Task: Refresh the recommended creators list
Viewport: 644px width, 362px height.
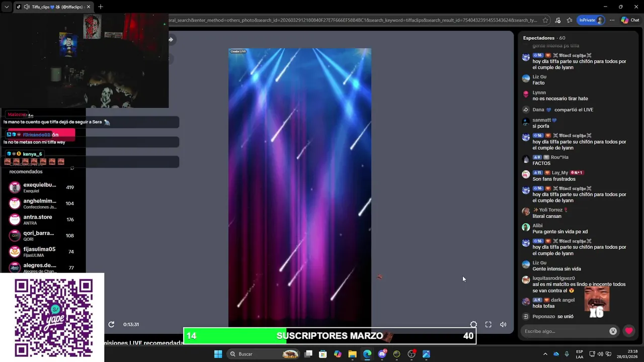Action: [72, 168]
